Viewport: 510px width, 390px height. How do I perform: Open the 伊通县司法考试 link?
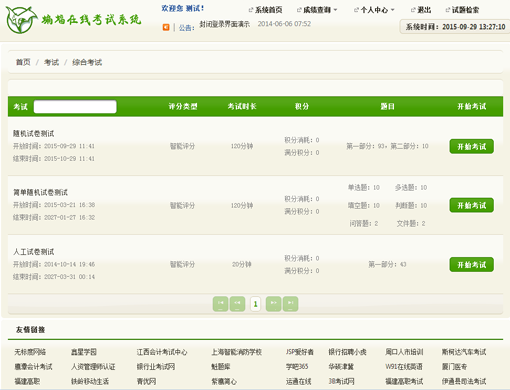[x=464, y=381]
